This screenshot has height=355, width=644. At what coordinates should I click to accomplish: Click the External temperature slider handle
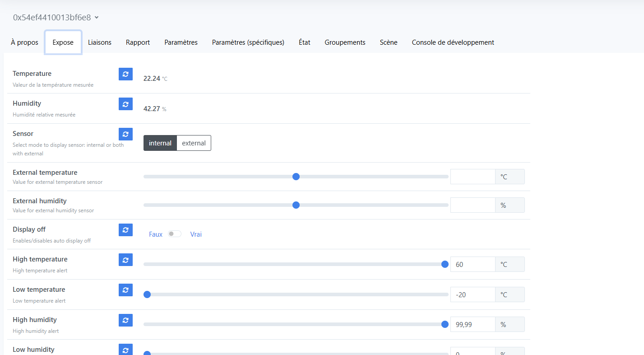click(296, 177)
